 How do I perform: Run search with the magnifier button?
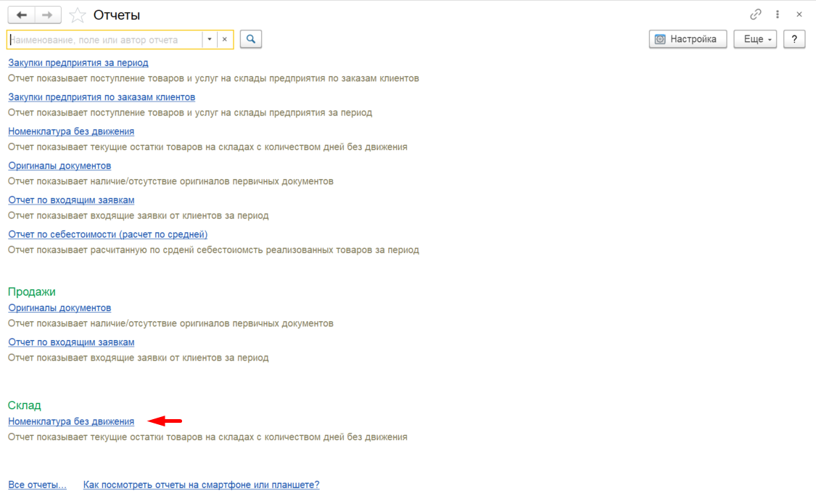pyautogui.click(x=251, y=39)
